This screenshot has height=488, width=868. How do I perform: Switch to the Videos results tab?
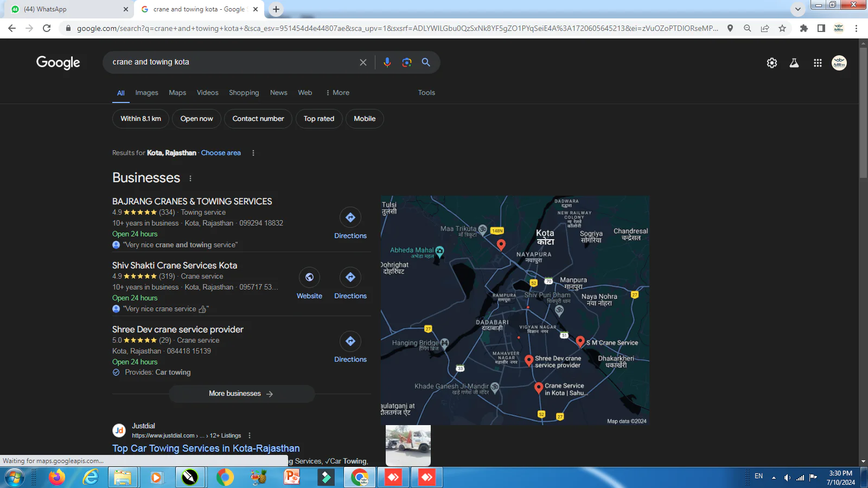208,93
